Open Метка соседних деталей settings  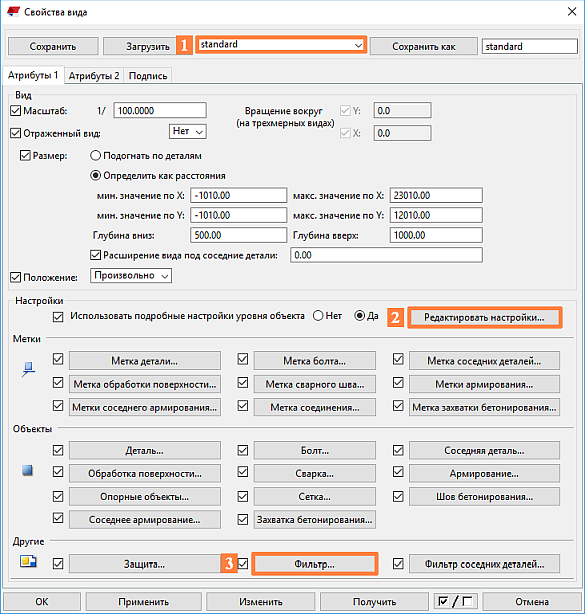(x=484, y=361)
